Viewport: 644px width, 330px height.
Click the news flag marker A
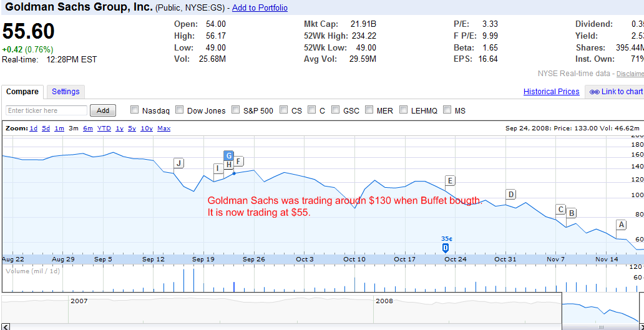click(622, 225)
